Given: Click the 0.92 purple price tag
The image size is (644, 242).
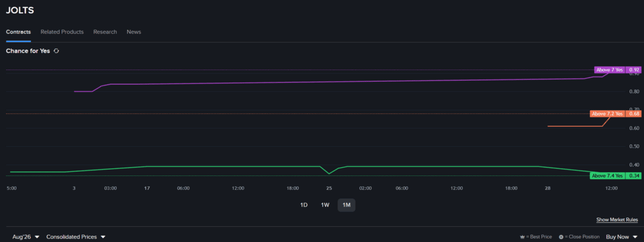Looking at the screenshot, I should 634,70.
